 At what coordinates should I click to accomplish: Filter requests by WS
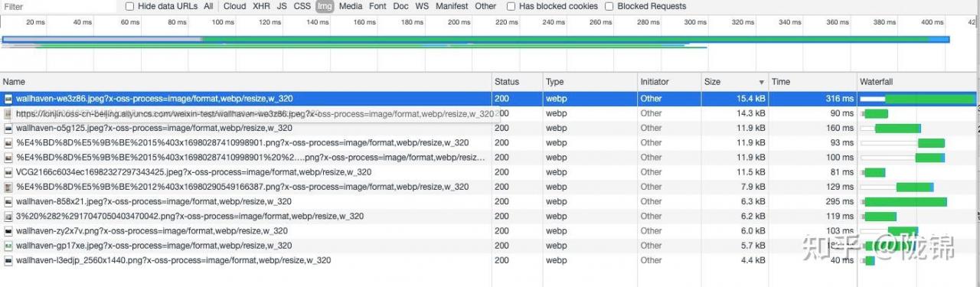click(x=422, y=6)
